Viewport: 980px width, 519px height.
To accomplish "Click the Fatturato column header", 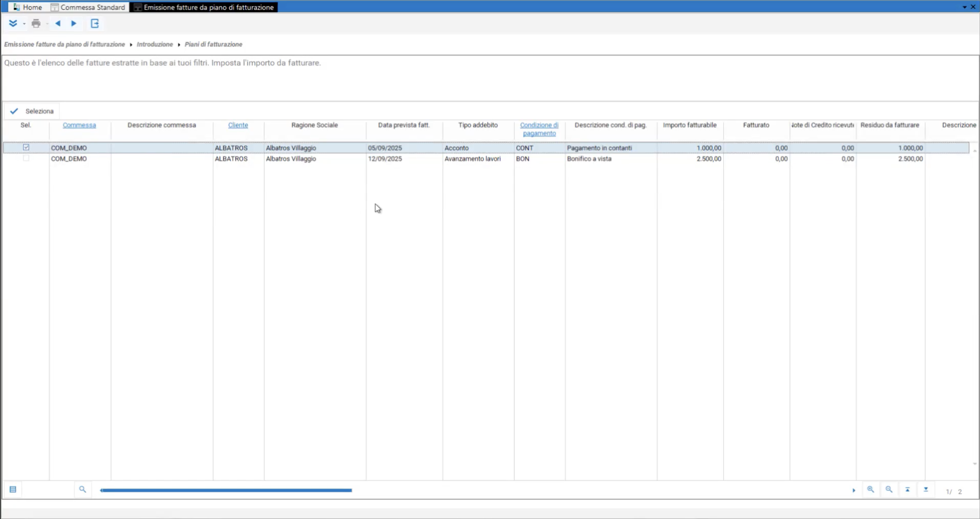I will [756, 125].
